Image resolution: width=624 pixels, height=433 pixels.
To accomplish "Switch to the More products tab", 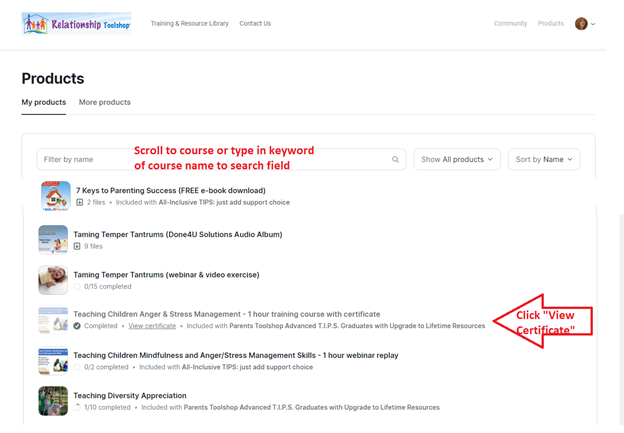I will coord(105,102).
